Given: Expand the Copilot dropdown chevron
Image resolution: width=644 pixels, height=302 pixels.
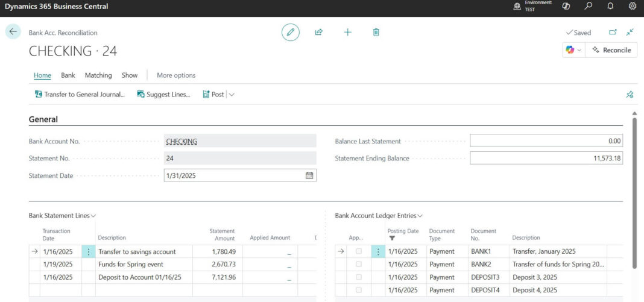Looking at the screenshot, I should click(579, 50).
